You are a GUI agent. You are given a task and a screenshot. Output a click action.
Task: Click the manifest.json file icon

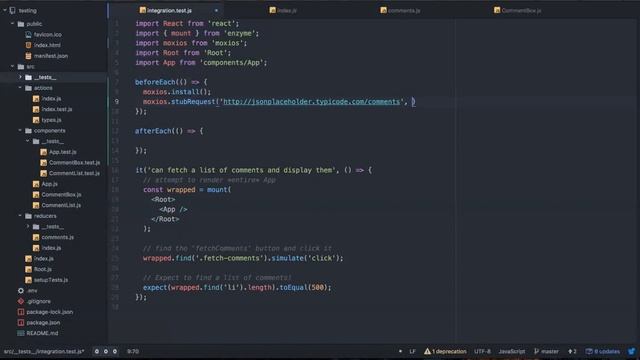28,56
